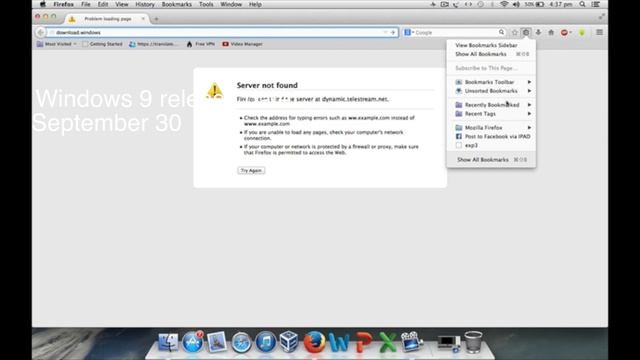Open the Most Visited dropdown

(x=56, y=44)
